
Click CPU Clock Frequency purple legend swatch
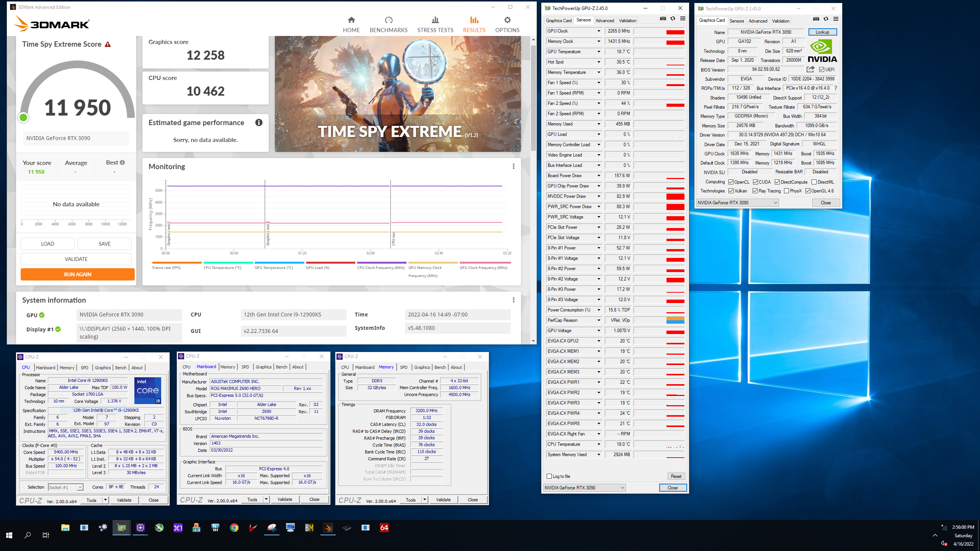pos(382,263)
